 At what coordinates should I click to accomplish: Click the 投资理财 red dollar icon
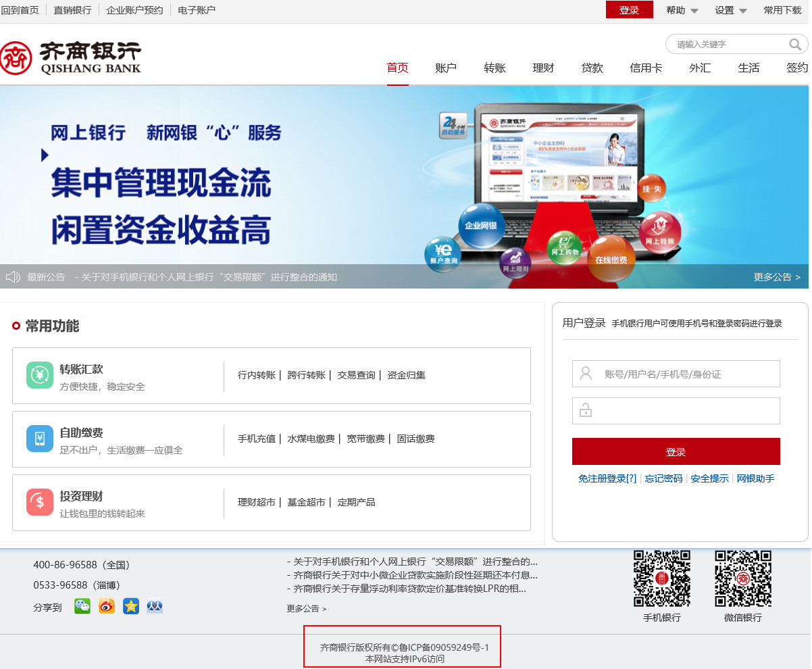coord(40,502)
